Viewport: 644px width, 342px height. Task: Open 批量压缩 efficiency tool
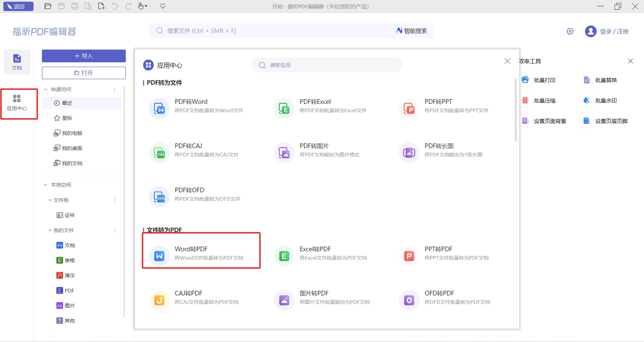(544, 100)
